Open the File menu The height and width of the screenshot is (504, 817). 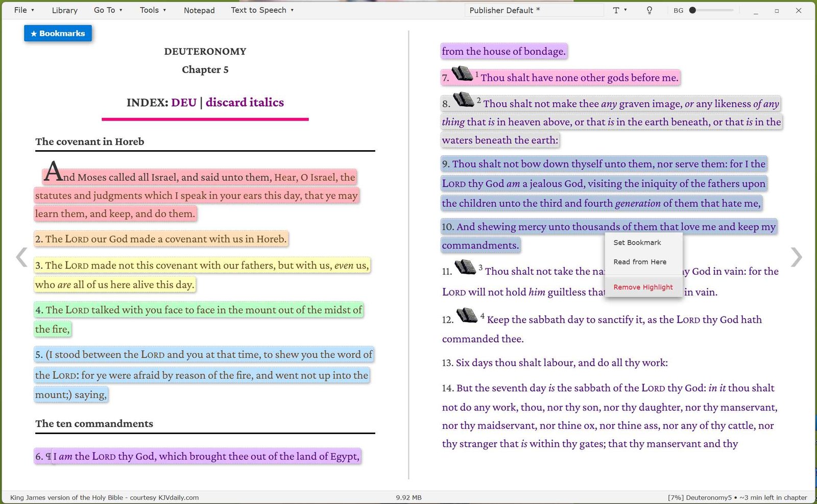click(x=24, y=10)
